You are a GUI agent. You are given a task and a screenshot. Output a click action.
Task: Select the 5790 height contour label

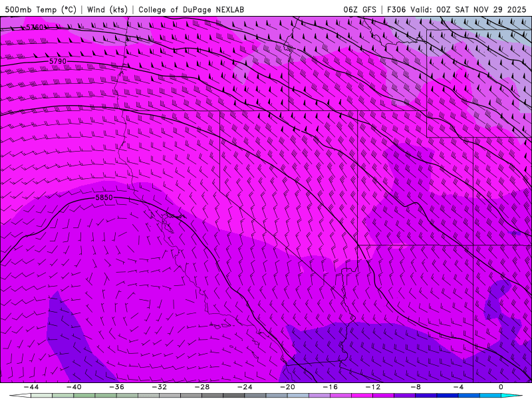point(58,61)
